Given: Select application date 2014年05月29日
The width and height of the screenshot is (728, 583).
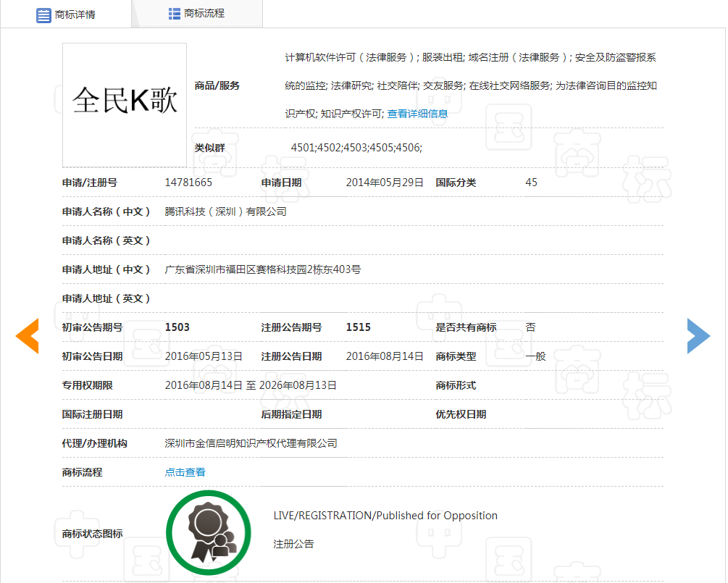Looking at the screenshot, I should 385,183.
